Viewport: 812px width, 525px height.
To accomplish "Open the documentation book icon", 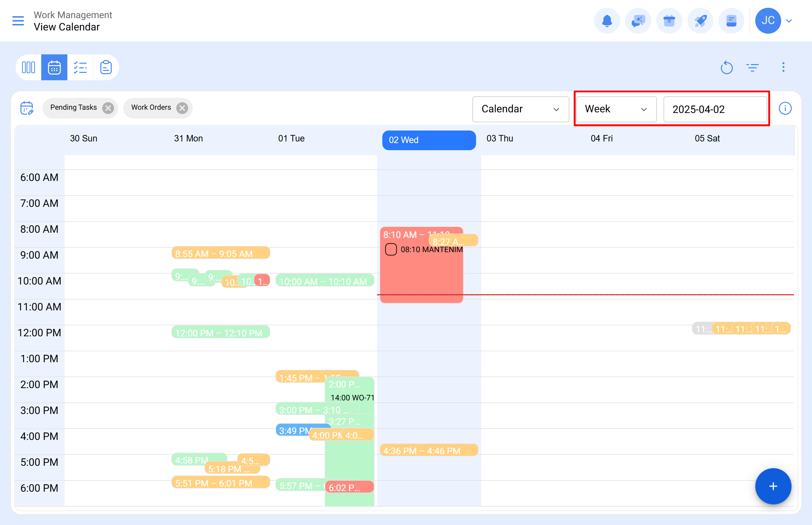I will pos(731,21).
